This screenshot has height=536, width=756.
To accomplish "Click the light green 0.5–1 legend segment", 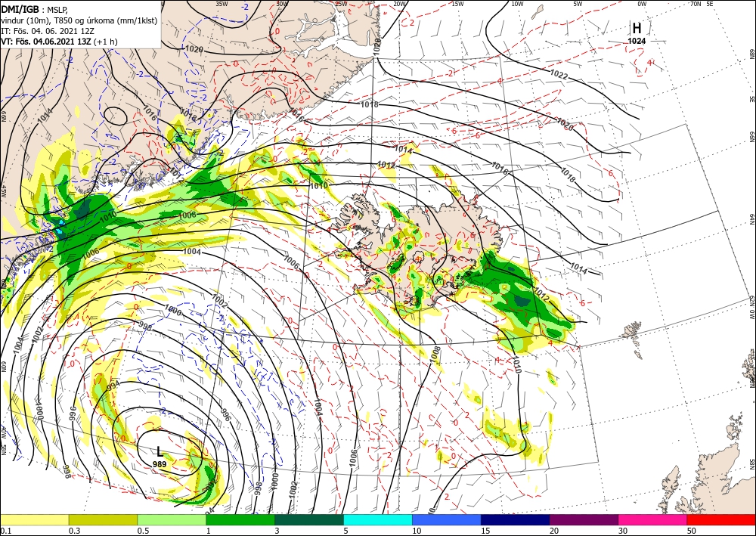I will pos(172,520).
